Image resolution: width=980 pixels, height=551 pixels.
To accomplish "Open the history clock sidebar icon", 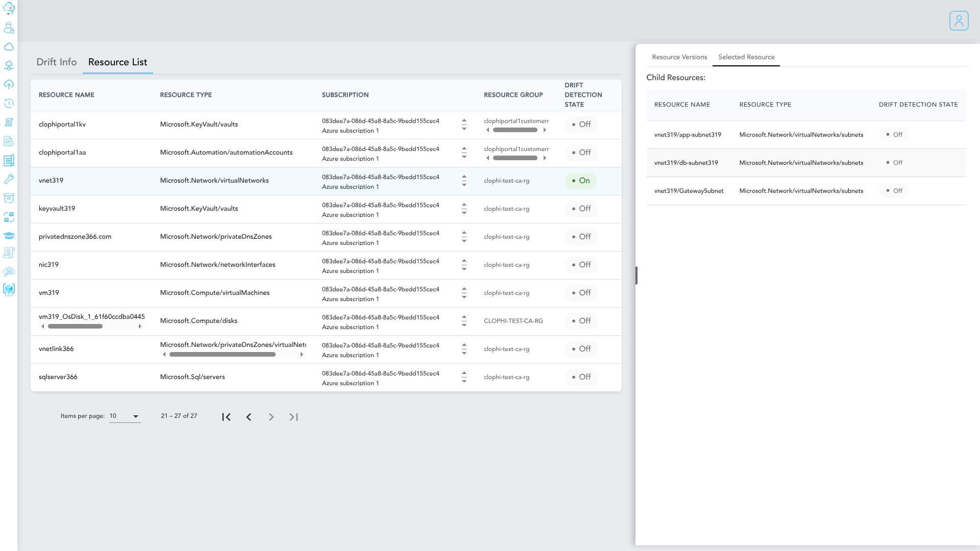I will [x=9, y=104].
